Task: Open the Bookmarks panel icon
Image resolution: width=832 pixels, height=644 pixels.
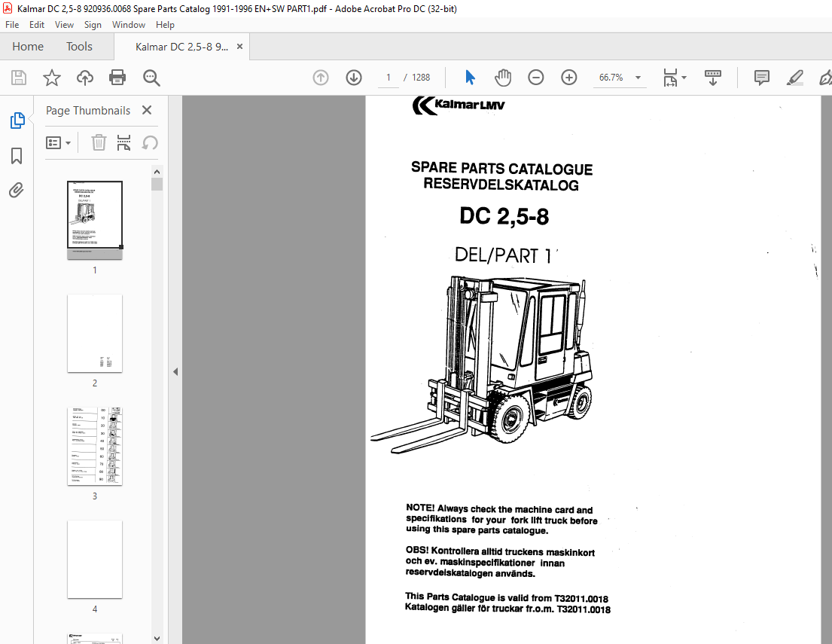Action: (x=17, y=156)
